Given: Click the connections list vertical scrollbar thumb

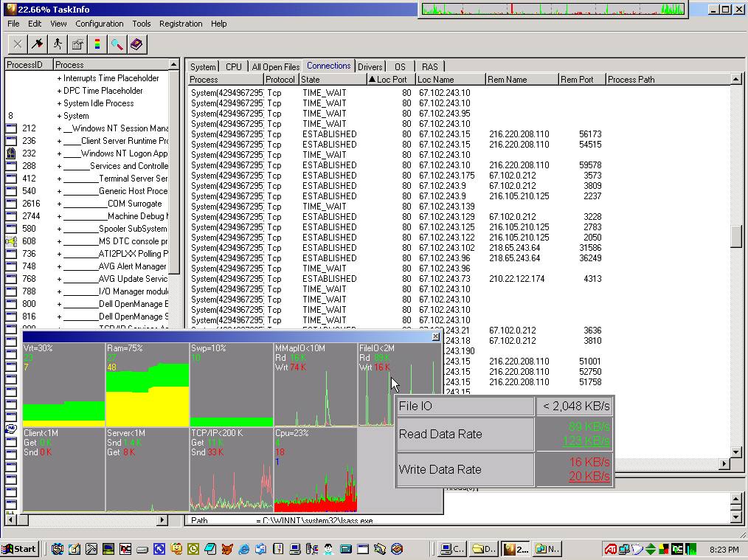Looking at the screenshot, I should click(x=736, y=236).
